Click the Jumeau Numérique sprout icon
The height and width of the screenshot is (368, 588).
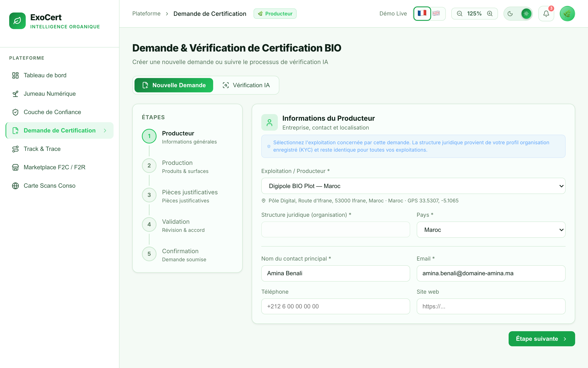coord(15,94)
